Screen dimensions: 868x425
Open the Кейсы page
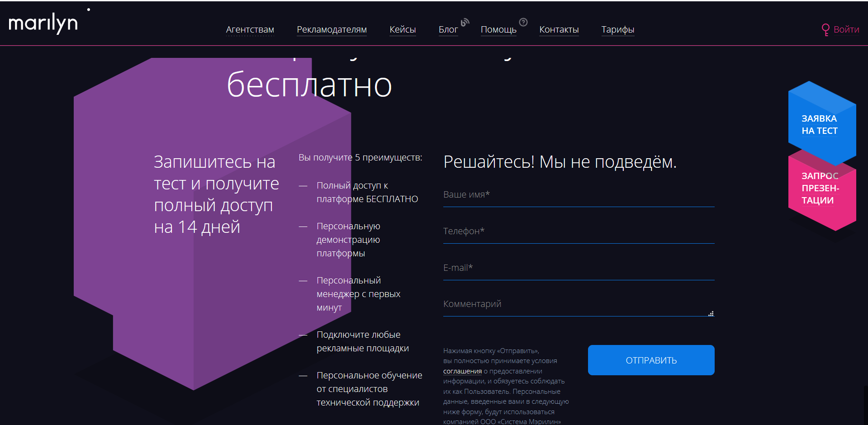403,29
